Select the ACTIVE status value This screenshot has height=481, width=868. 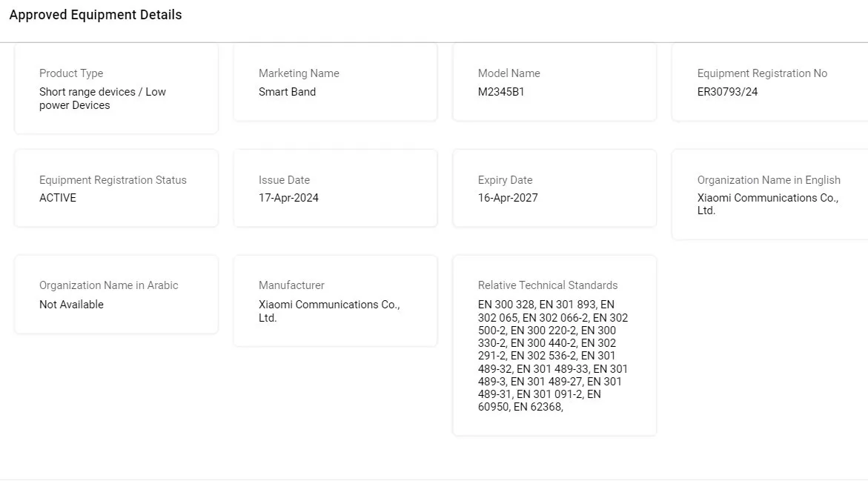[x=58, y=198]
